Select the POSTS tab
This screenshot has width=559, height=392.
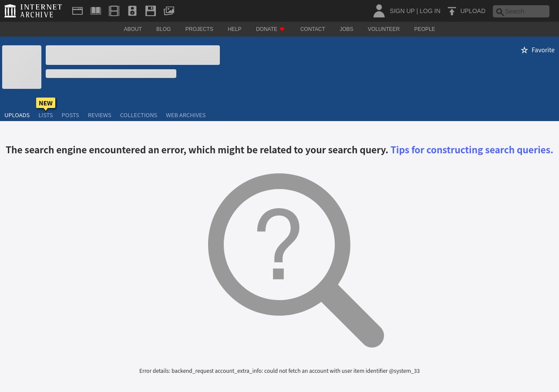click(x=70, y=115)
